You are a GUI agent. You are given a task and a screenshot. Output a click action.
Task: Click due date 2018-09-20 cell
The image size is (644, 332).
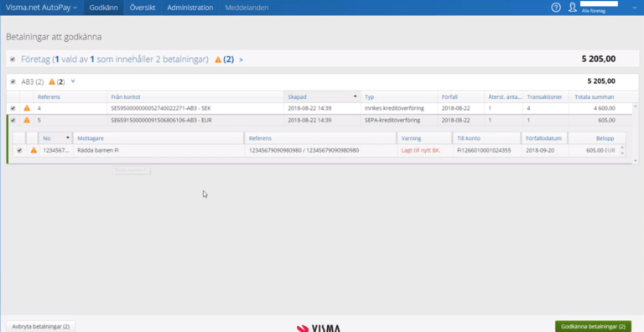(x=539, y=150)
